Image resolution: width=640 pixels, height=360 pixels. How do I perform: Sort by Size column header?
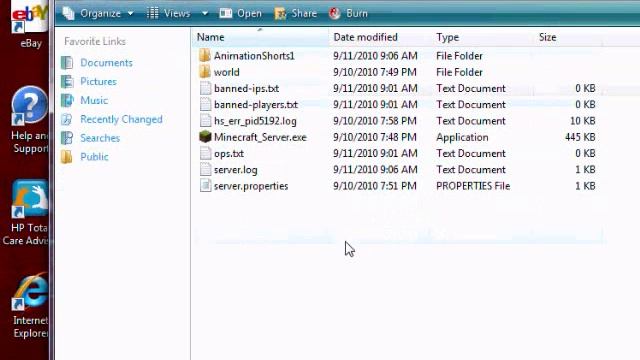[x=547, y=37]
